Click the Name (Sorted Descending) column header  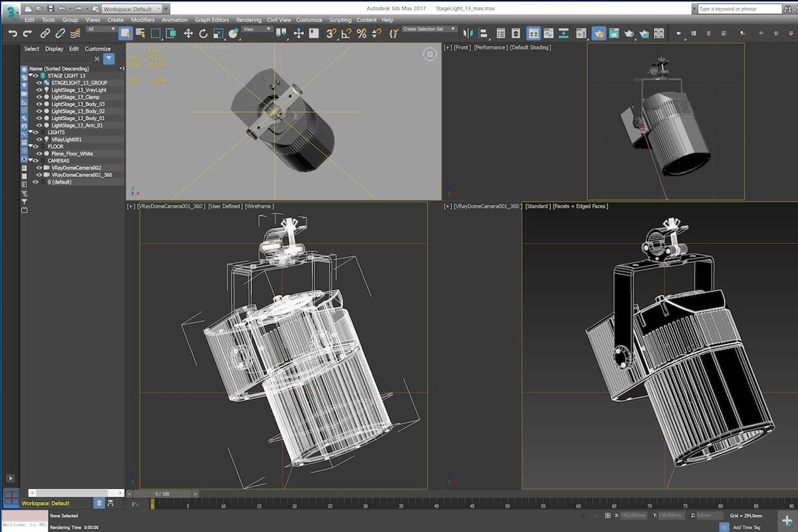click(x=59, y=68)
